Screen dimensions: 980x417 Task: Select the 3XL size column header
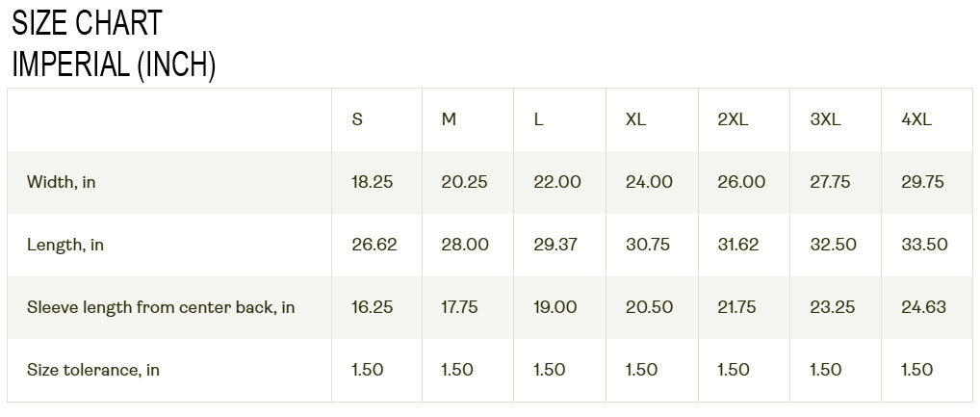pos(825,119)
